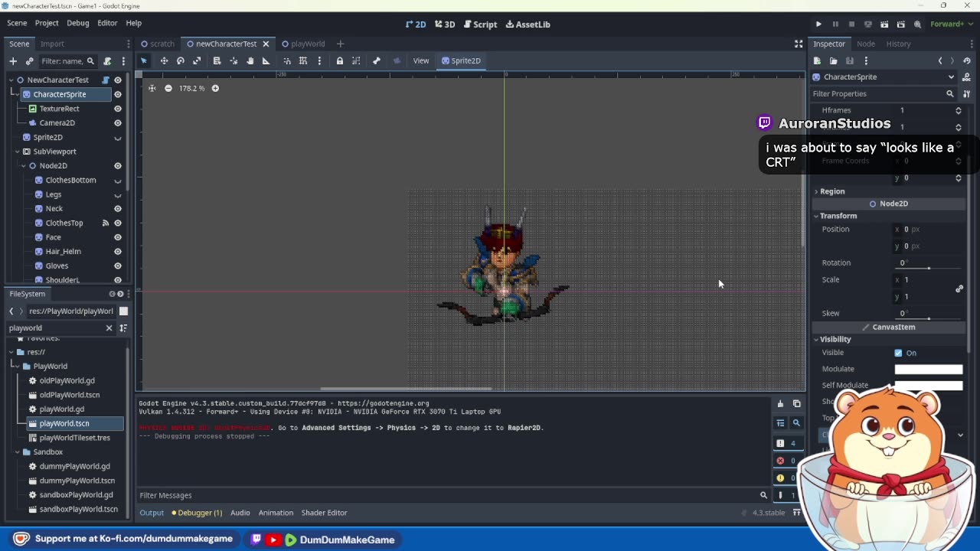Toggle visibility of TextureRect node

pos(118,109)
